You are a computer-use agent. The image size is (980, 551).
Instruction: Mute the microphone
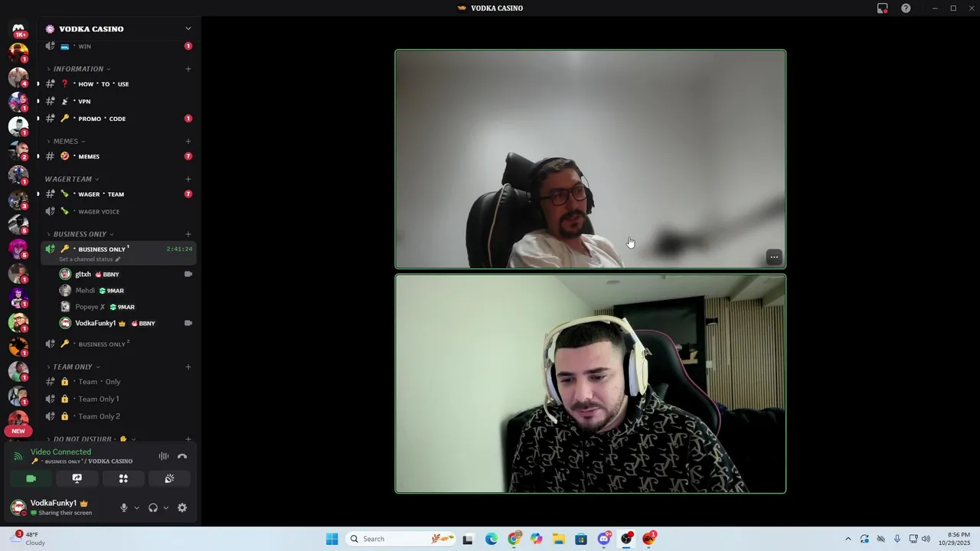(x=123, y=507)
